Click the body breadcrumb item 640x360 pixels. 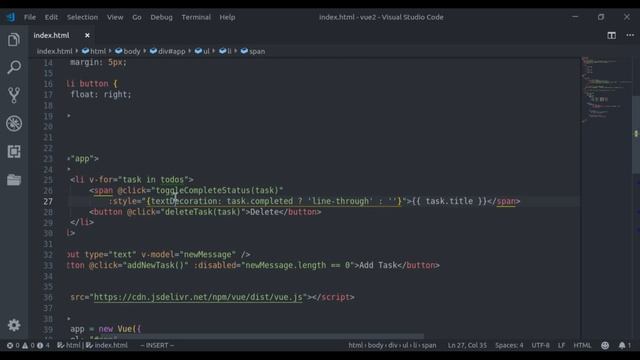(x=128, y=51)
